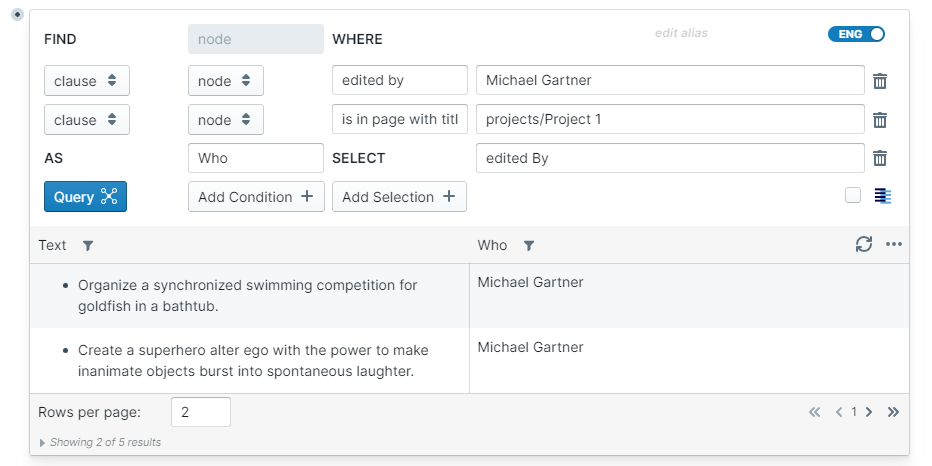Tick the checkbox next to Add Selection
Image resolution: width=932 pixels, height=466 pixels.
click(x=853, y=196)
